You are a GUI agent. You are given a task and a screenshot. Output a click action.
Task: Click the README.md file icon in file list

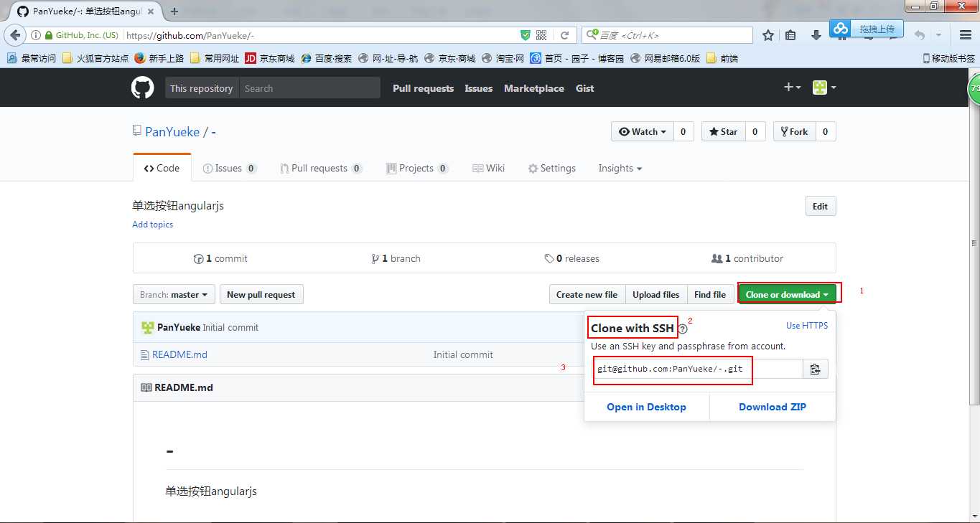click(146, 354)
